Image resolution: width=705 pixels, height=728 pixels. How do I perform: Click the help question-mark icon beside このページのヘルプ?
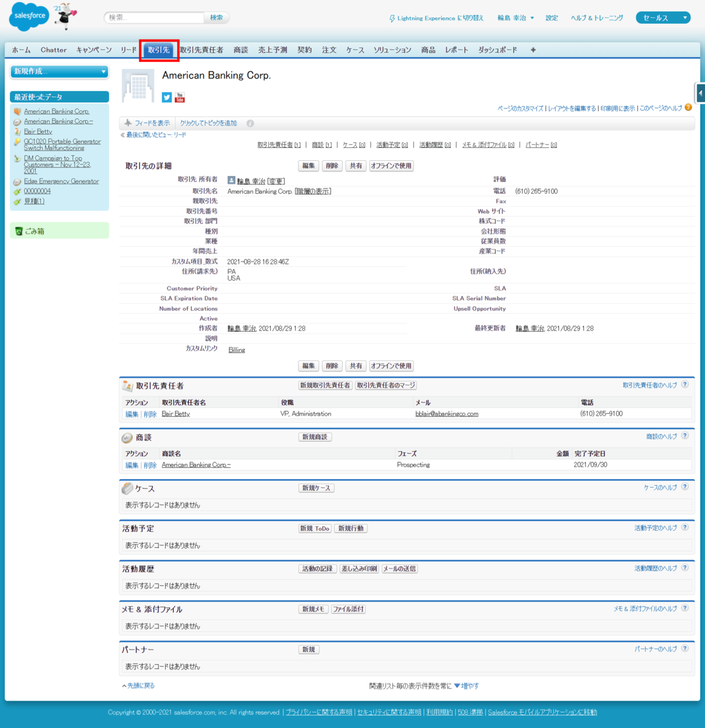point(688,107)
